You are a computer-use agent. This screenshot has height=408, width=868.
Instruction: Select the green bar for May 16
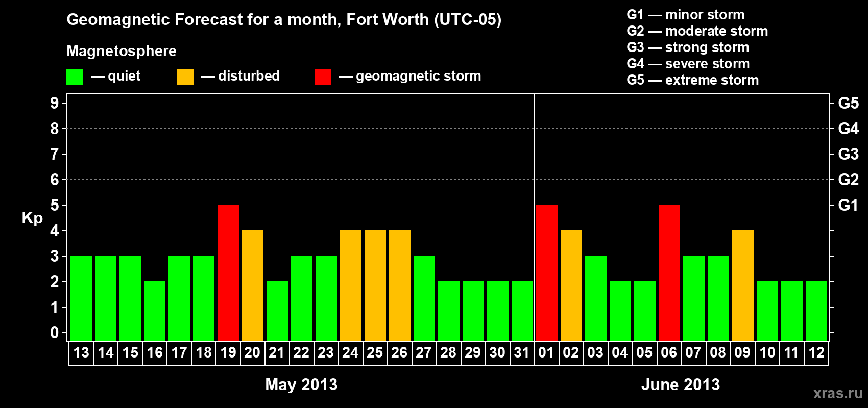pyautogui.click(x=155, y=311)
